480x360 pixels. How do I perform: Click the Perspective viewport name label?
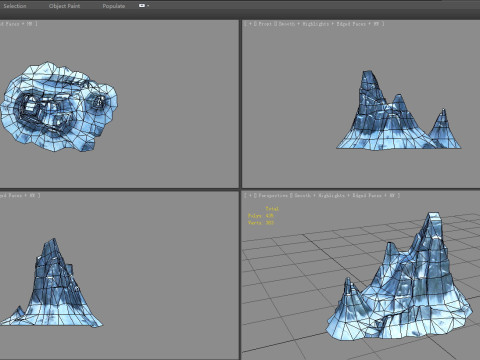click(273, 196)
